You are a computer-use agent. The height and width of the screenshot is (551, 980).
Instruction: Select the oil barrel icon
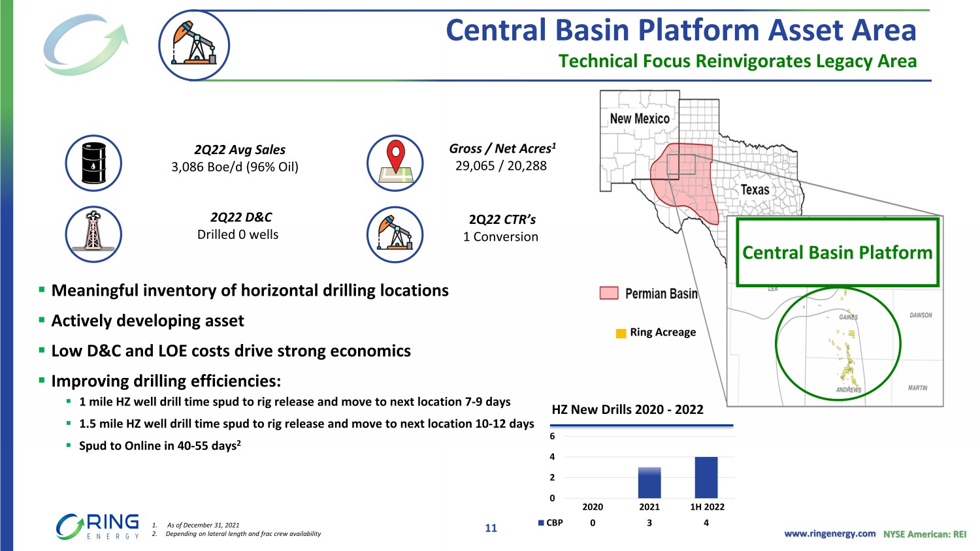93,163
